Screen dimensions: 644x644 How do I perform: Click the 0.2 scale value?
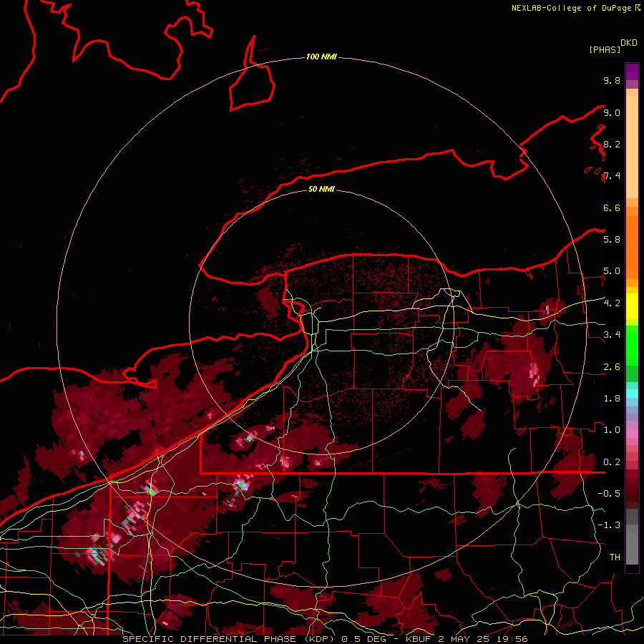pos(612,462)
